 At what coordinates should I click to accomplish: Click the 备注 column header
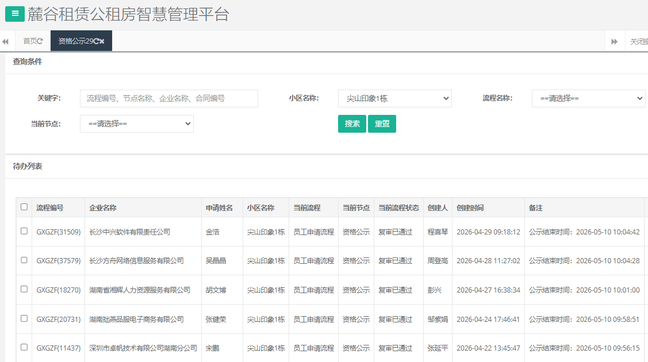(536, 207)
